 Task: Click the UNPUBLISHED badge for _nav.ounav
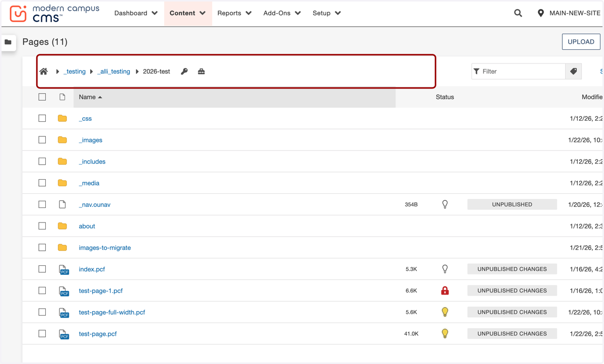pos(512,204)
